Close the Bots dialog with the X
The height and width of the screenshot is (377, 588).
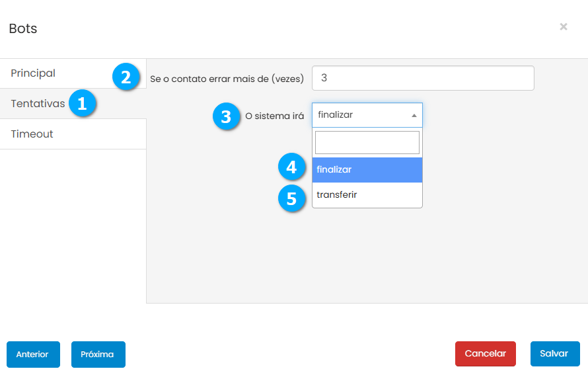(x=563, y=27)
